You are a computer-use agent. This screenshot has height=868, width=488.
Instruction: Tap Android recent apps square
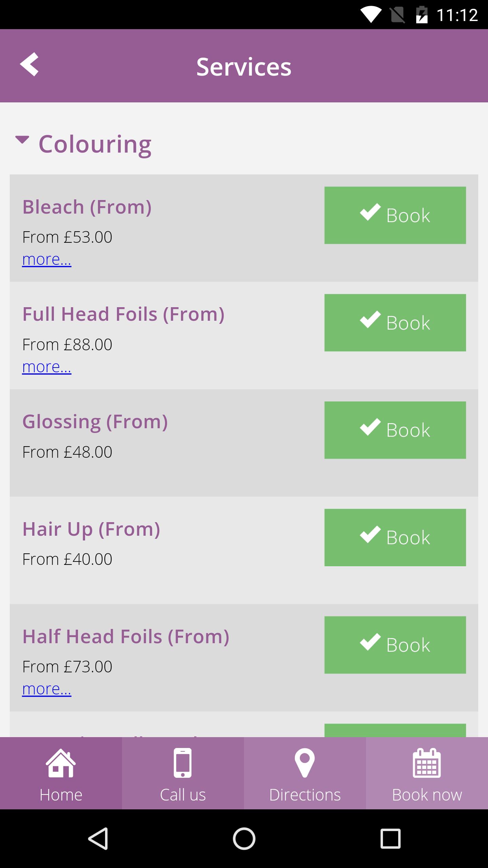pos(390,839)
